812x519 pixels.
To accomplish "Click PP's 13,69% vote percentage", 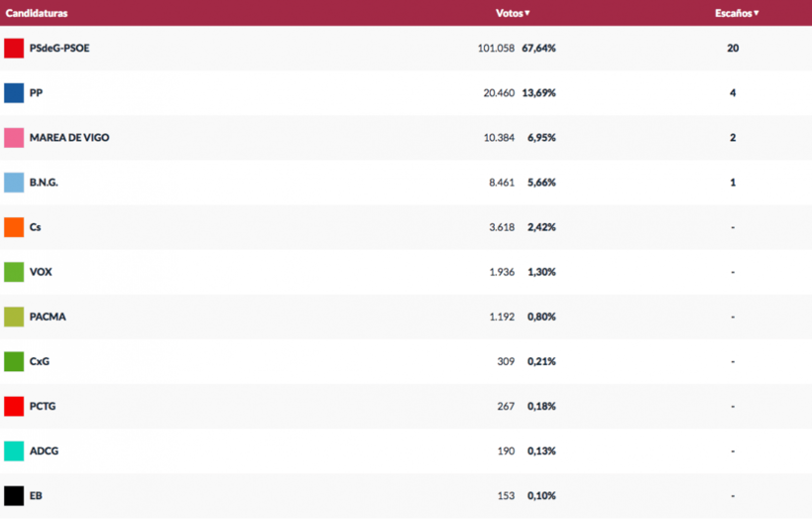I will [541, 92].
